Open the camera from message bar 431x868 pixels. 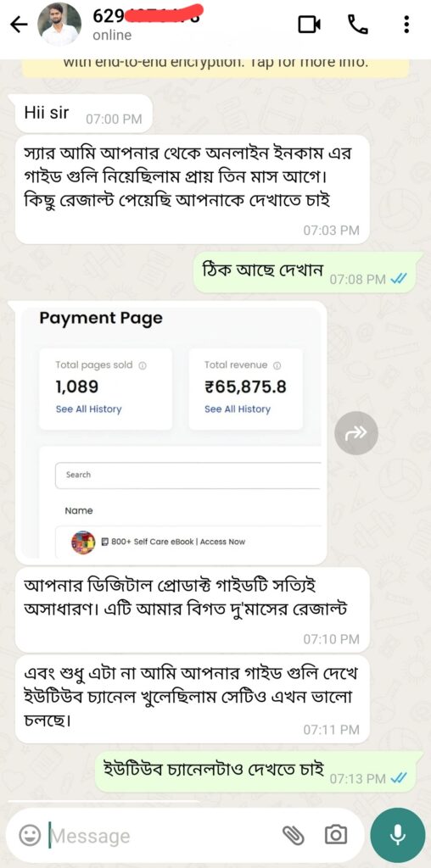click(x=336, y=834)
